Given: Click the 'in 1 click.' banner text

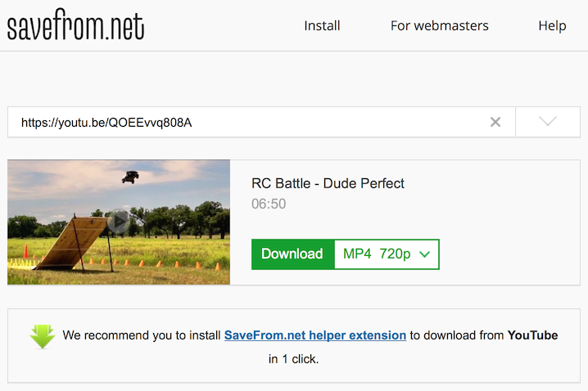Looking at the screenshot, I should 294,359.
